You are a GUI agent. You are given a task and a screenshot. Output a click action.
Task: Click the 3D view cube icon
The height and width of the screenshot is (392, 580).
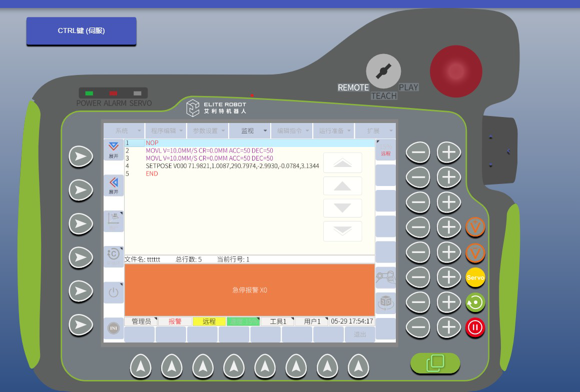[385, 302]
